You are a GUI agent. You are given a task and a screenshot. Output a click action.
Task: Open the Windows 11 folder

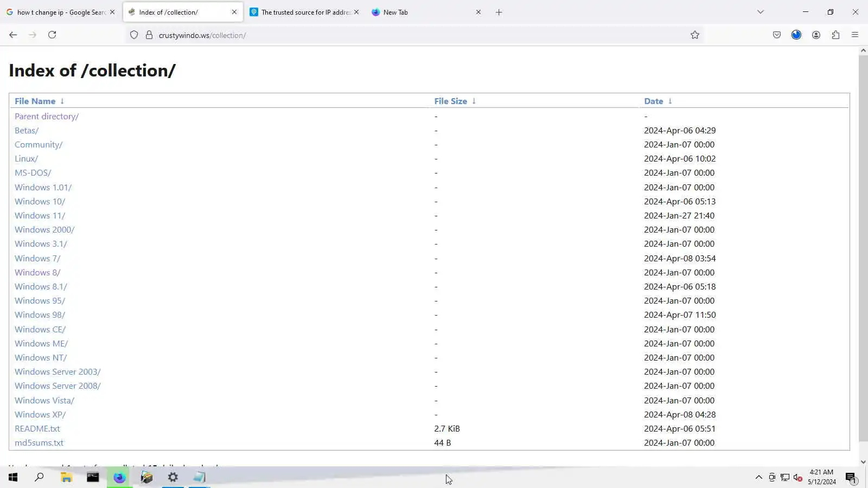coord(40,216)
